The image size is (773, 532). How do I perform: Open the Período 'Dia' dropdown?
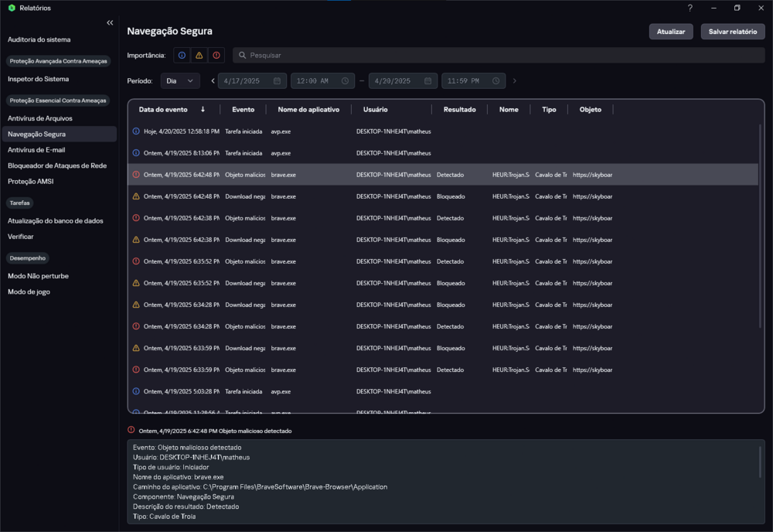click(x=180, y=81)
